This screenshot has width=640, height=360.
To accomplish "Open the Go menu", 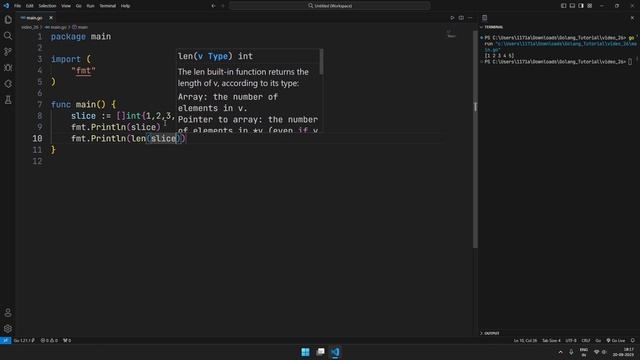I will coord(78,6).
